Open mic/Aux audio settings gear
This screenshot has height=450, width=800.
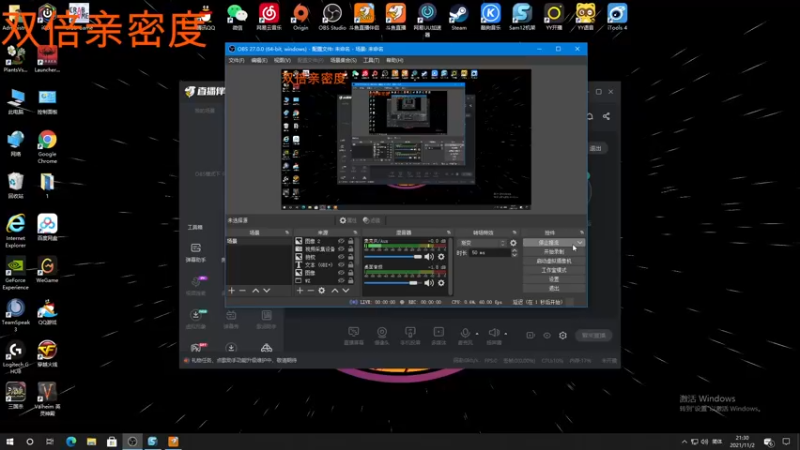coord(441,257)
